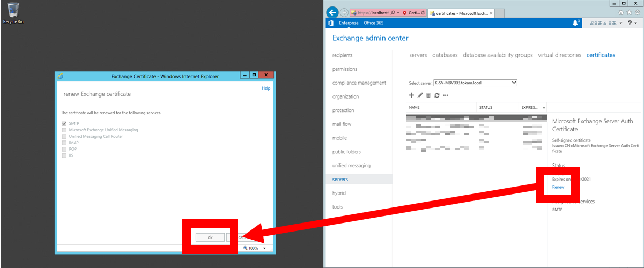Expand the signed-in user name menu
The height and width of the screenshot is (268, 644).
(606, 23)
